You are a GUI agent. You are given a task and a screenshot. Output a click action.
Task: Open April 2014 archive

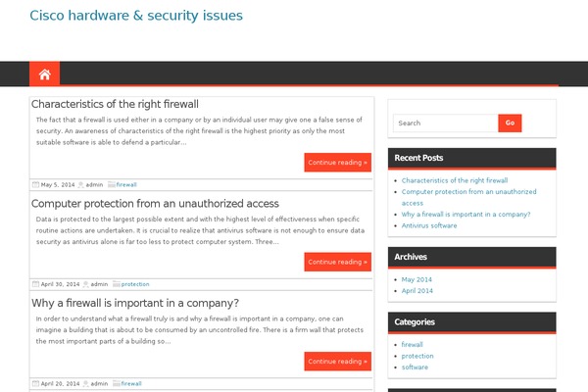[417, 291]
